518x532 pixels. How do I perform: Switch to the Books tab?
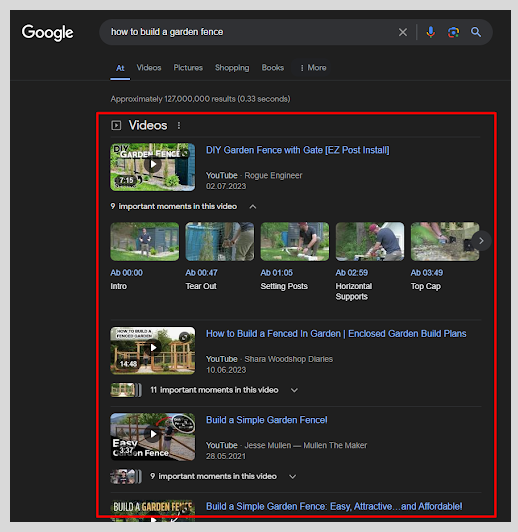[272, 68]
